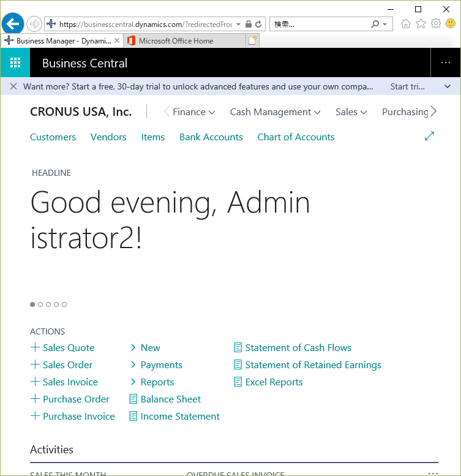Open a new browser tab
Viewport: 461px width, 476px height.
tap(252, 40)
